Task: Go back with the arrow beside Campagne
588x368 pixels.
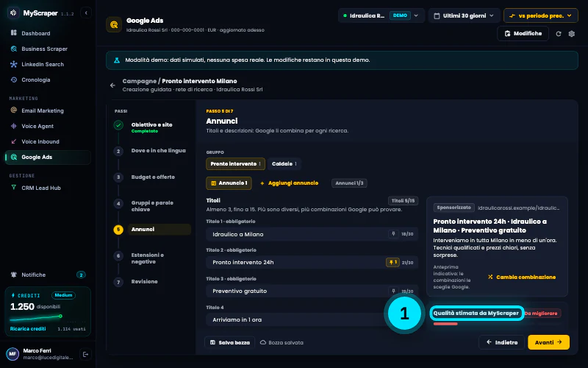Action: (112, 85)
